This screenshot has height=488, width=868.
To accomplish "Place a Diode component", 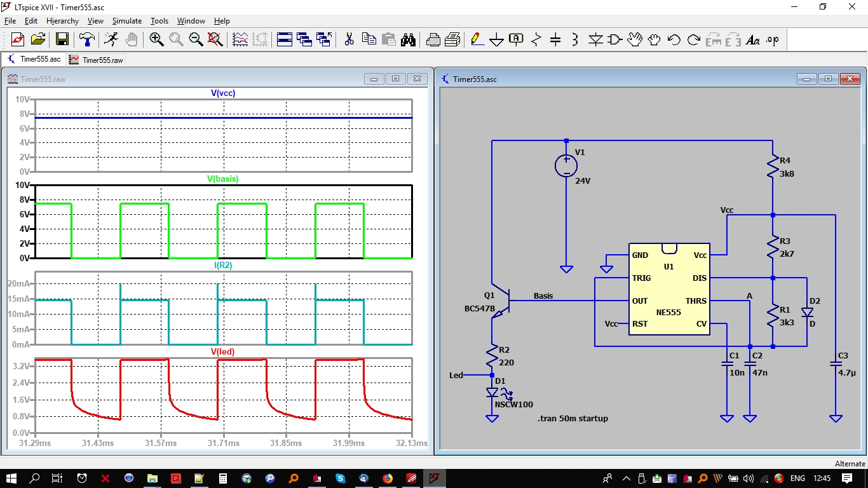I will tap(595, 39).
